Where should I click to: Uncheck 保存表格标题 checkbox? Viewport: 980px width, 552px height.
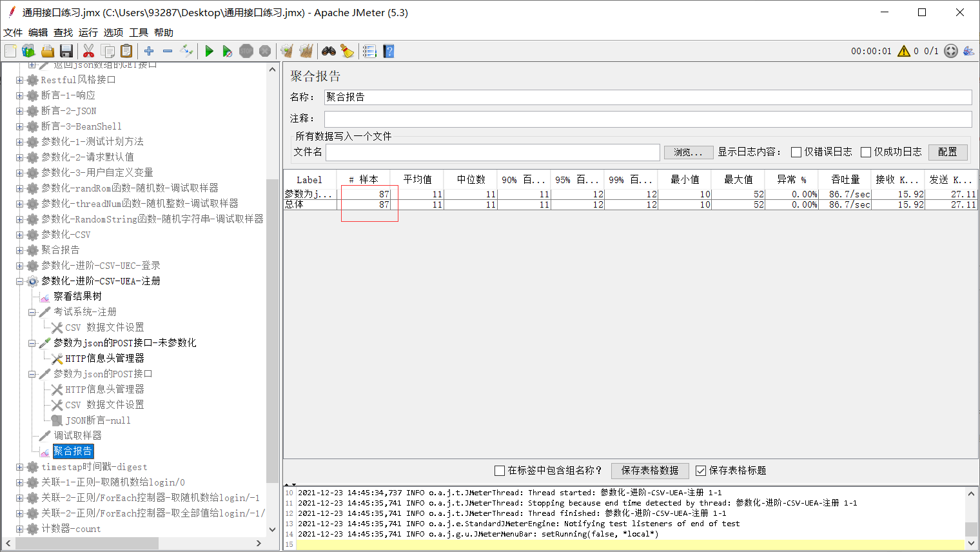[701, 471]
